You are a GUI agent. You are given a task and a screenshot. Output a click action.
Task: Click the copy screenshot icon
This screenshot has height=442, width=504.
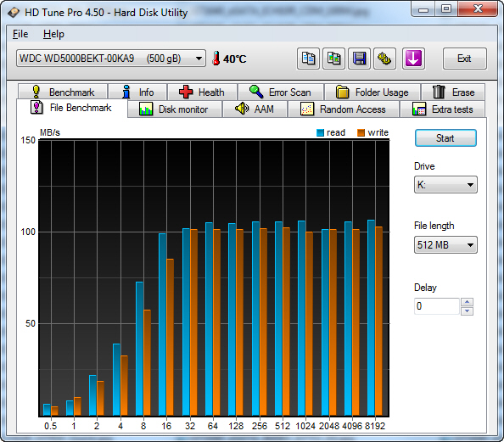coord(333,59)
